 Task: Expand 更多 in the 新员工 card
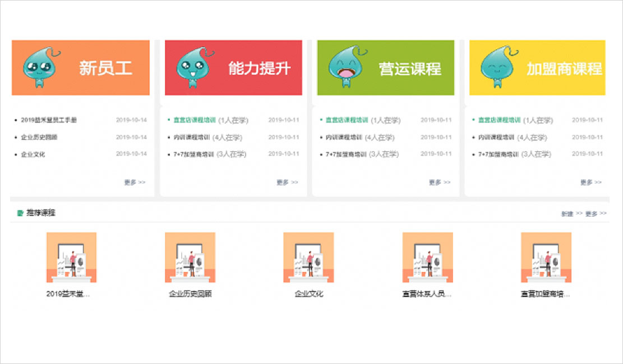(x=135, y=182)
